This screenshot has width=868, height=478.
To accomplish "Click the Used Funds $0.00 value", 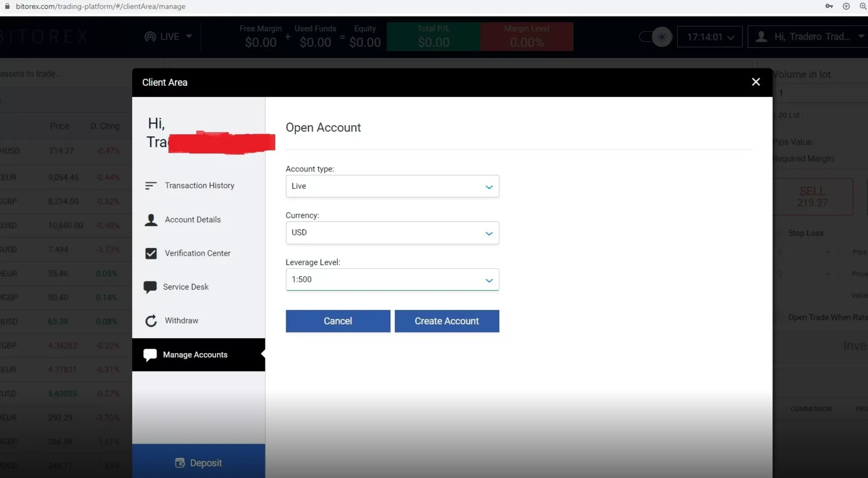I will (315, 42).
